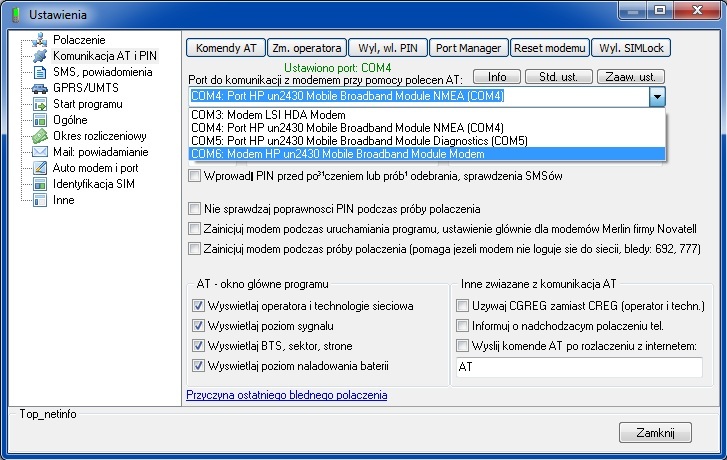Select the SMS, powiadomienia envelope icon
The height and width of the screenshot is (460, 727).
point(40,72)
